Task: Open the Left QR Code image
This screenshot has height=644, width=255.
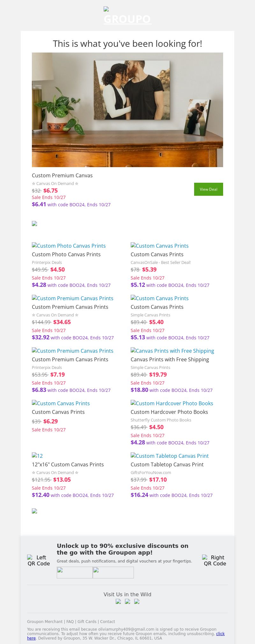Action: 39,560
